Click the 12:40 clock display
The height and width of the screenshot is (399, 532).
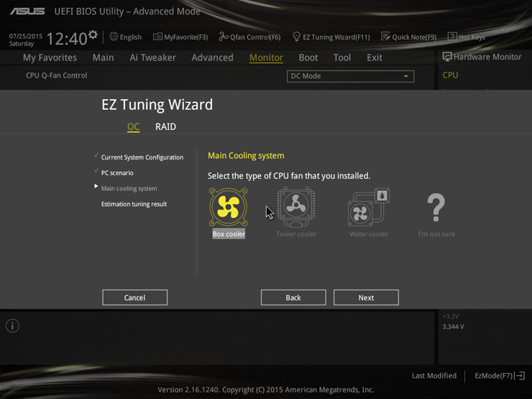tap(67, 39)
